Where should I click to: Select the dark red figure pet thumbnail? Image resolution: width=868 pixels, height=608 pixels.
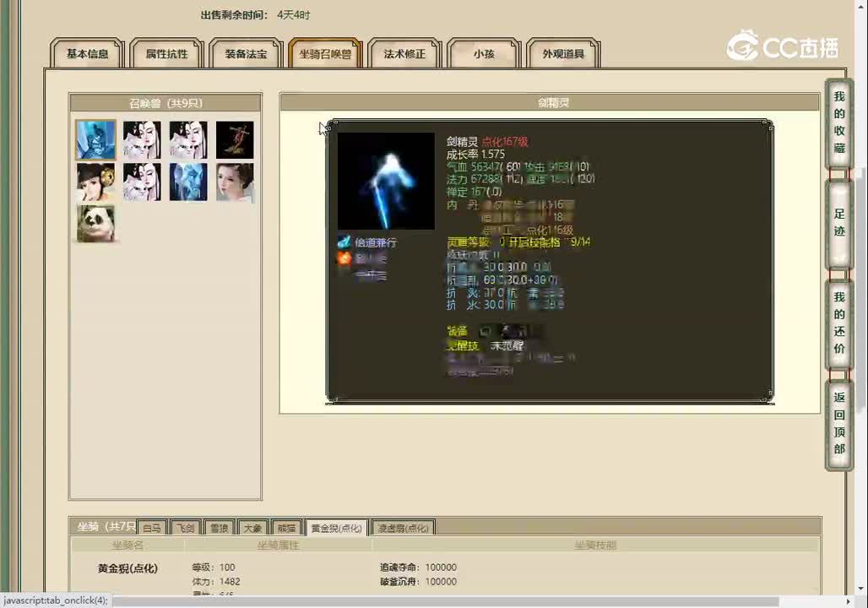point(235,140)
